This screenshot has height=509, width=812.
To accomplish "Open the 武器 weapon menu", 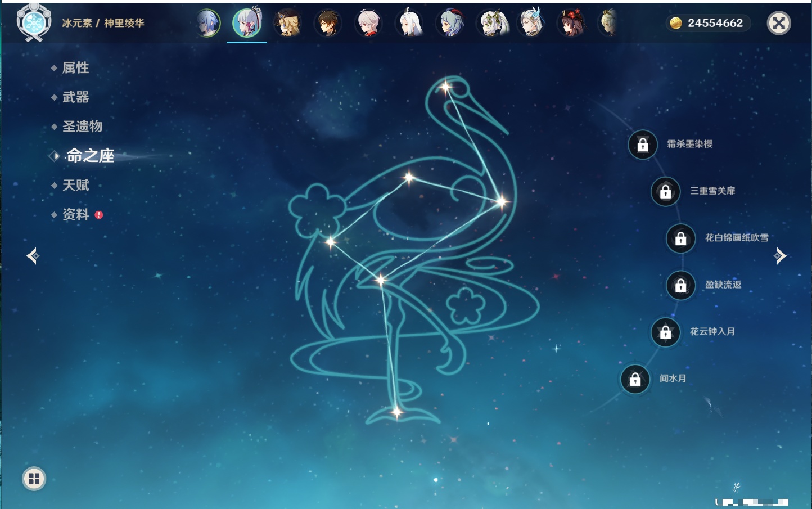I will [75, 97].
